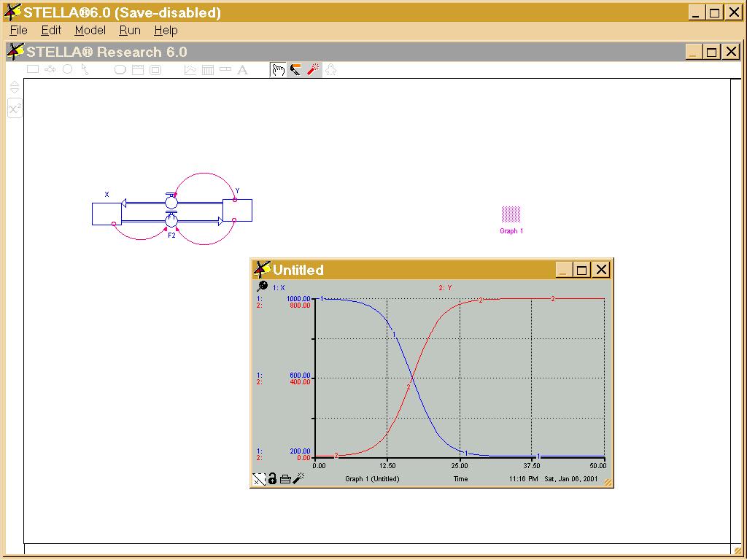Select the Connector arrow tool
The image size is (747, 560).
(85, 69)
